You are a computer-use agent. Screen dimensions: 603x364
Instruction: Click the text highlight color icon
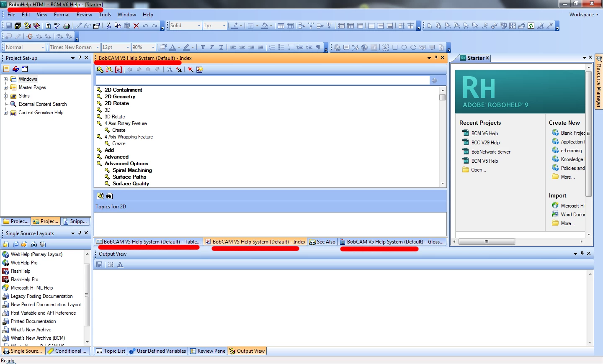[186, 47]
